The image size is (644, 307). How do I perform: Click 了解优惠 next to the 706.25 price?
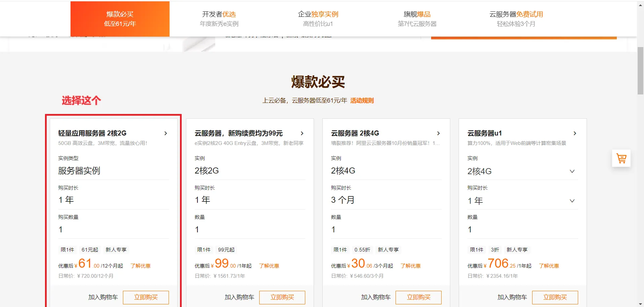[549, 266]
